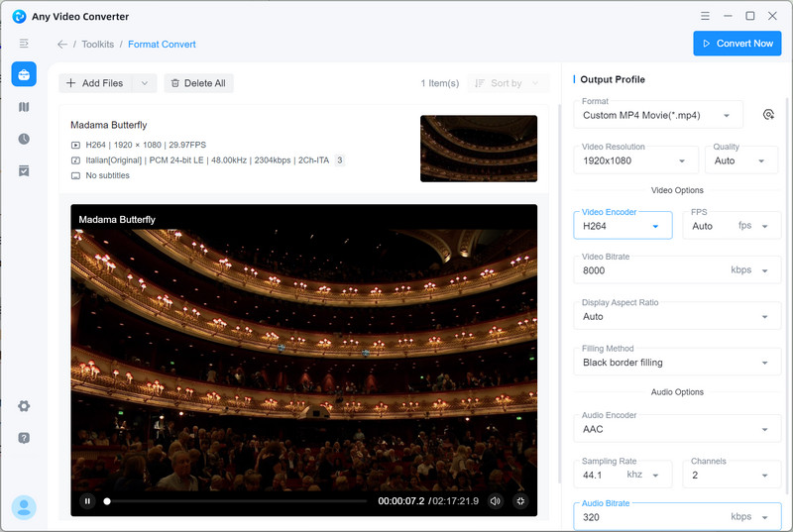
Task: Click the audio track count badge 3
Action: (x=340, y=160)
